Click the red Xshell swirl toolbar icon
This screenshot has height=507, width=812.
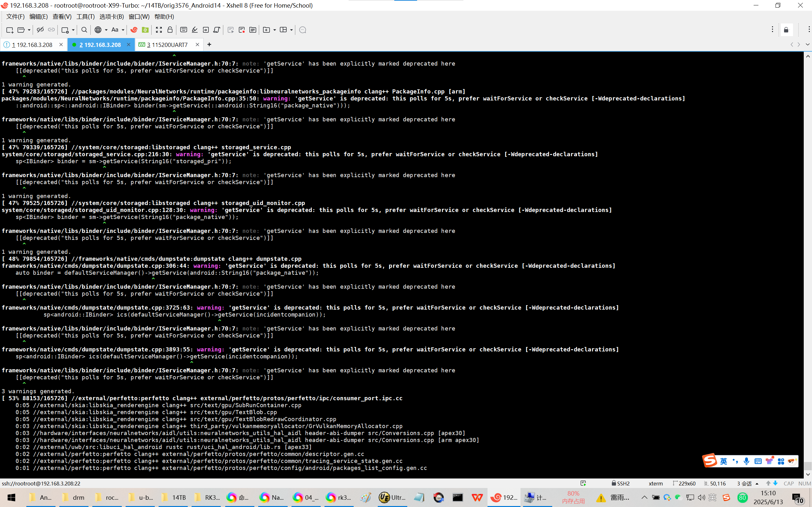[x=134, y=30]
